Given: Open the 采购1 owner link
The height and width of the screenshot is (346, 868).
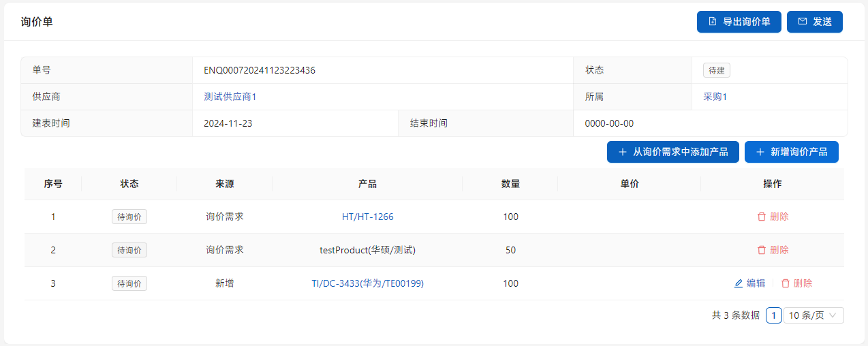Looking at the screenshot, I should 715,97.
